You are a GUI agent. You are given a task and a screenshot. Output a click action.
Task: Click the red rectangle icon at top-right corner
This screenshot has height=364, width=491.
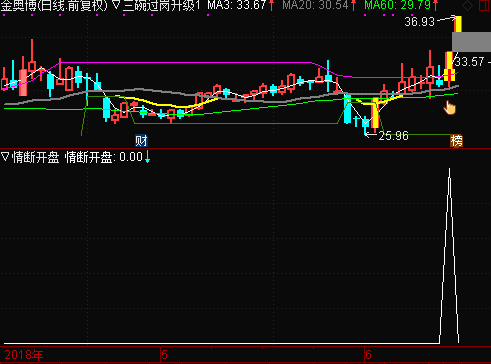[484, 5]
